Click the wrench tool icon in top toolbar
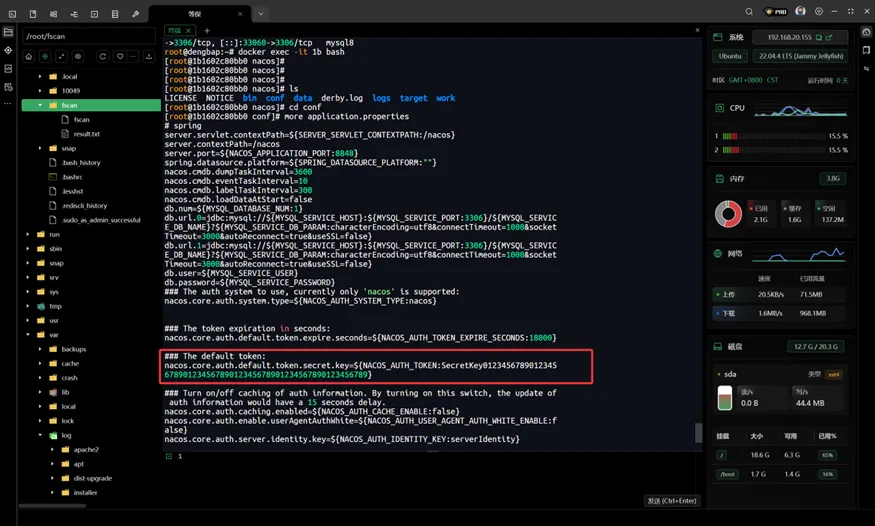This screenshot has width=875, height=526. (135, 14)
